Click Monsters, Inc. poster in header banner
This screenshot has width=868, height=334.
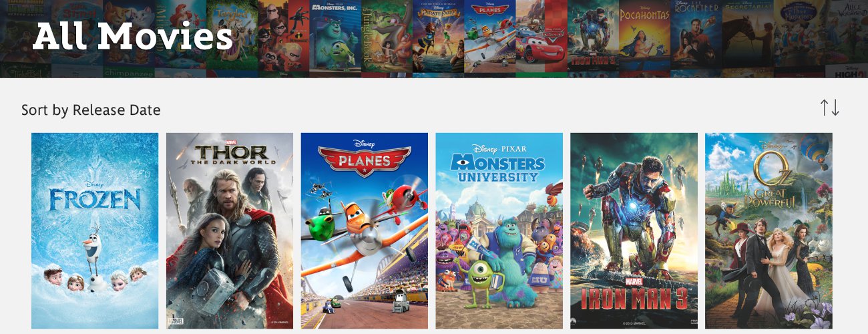[335, 35]
